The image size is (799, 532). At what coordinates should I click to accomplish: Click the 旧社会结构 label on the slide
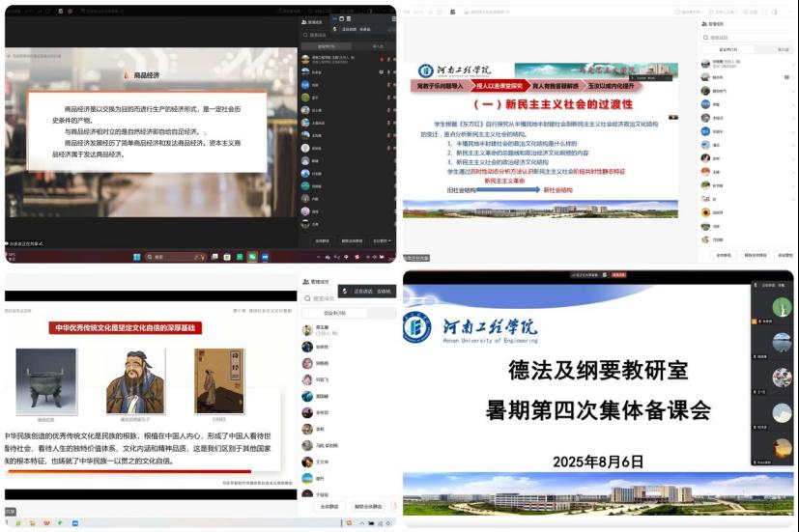pos(461,190)
